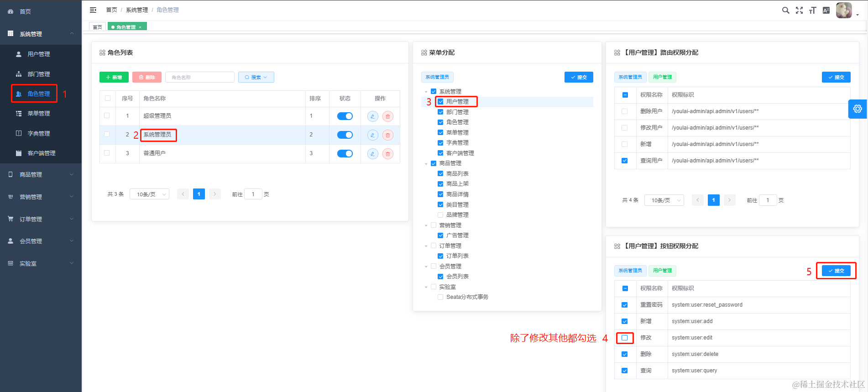
Task: Check 品牌管理 in menu tree
Action: (x=440, y=215)
